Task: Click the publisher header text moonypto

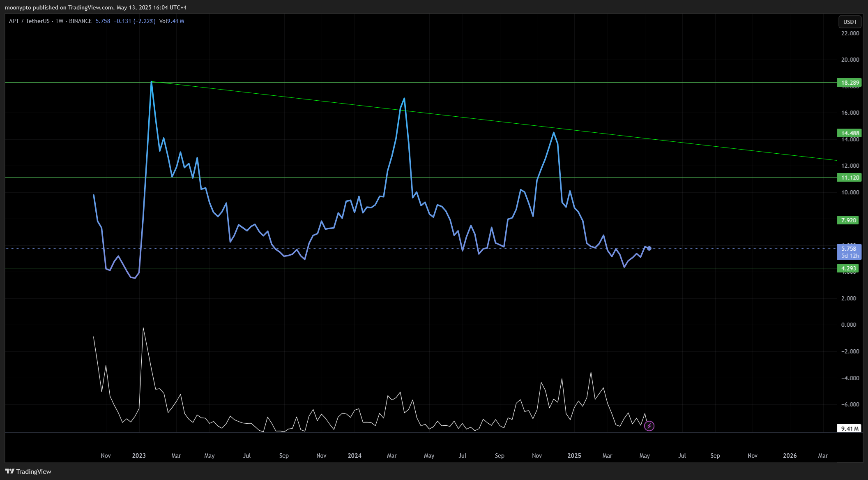Action: 18,7
